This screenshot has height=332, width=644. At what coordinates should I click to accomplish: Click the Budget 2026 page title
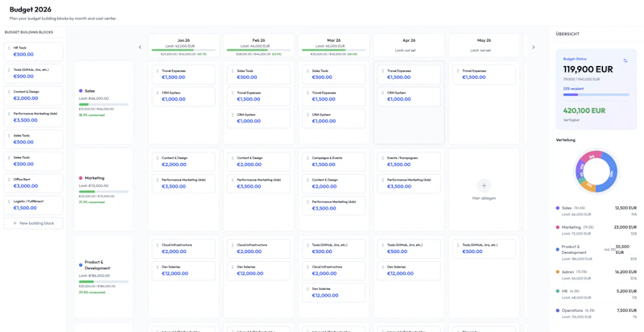31,10
